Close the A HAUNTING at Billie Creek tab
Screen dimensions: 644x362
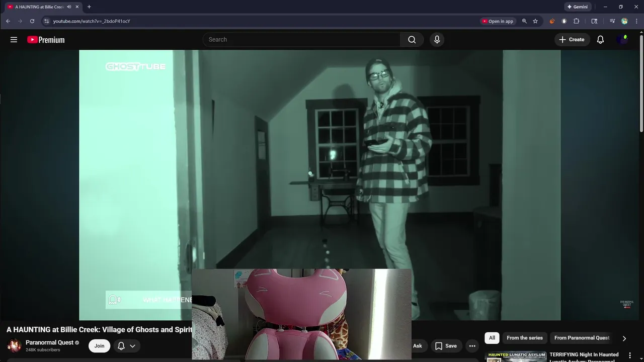[77, 7]
